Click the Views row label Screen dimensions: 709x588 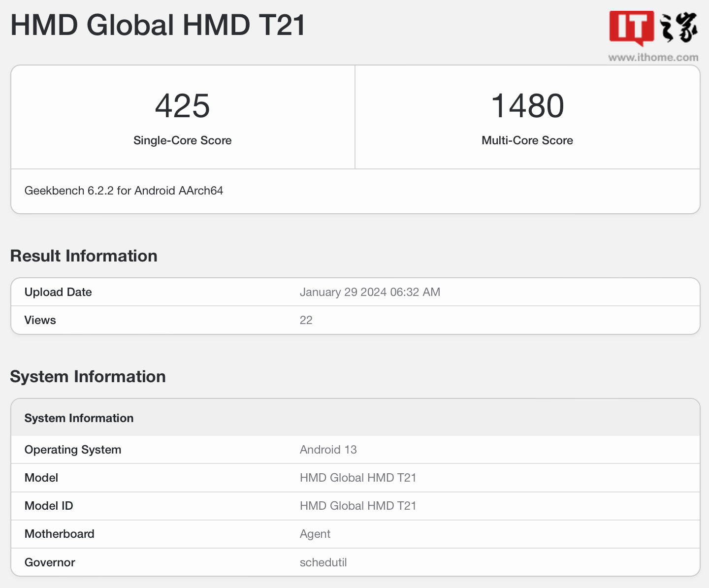pos(40,320)
